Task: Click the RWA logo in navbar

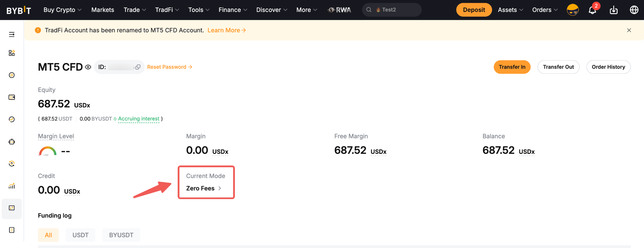Action: [x=340, y=10]
